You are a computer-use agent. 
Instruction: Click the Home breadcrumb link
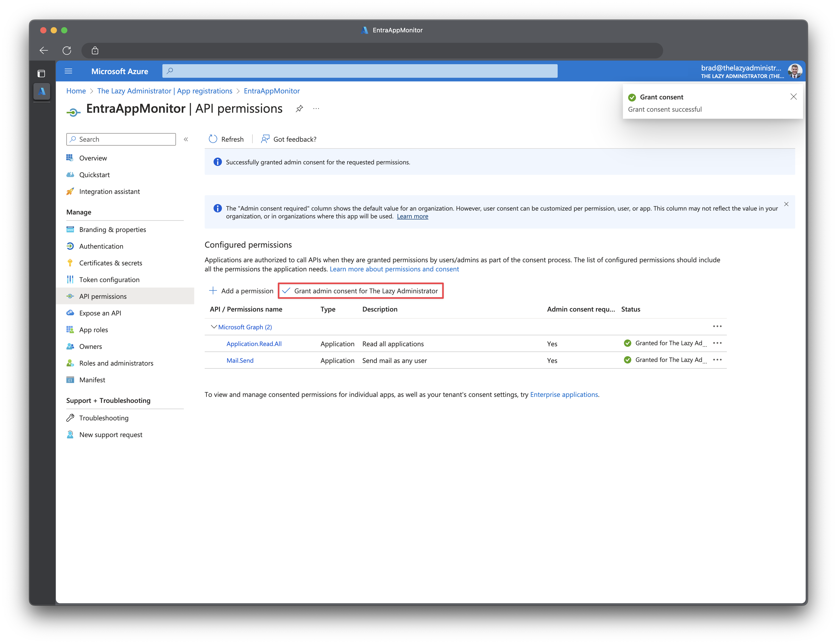pos(76,91)
